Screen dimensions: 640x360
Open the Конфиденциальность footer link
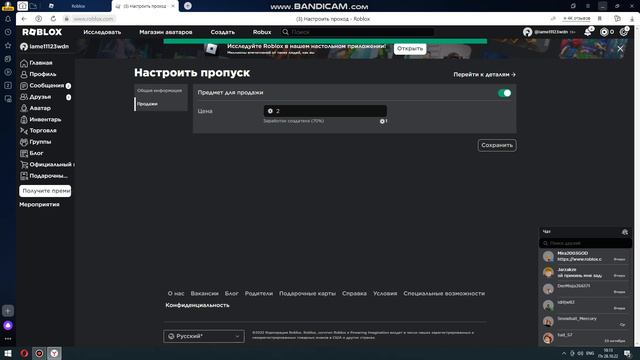197,305
